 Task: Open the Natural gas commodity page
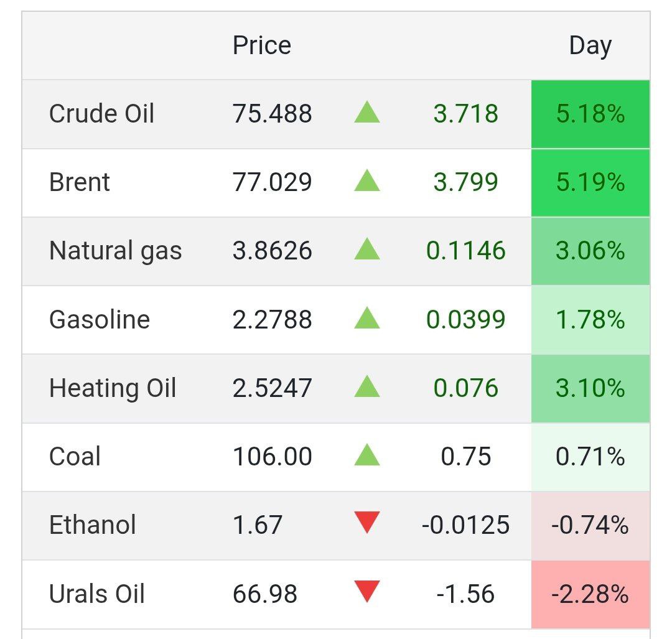[115, 251]
